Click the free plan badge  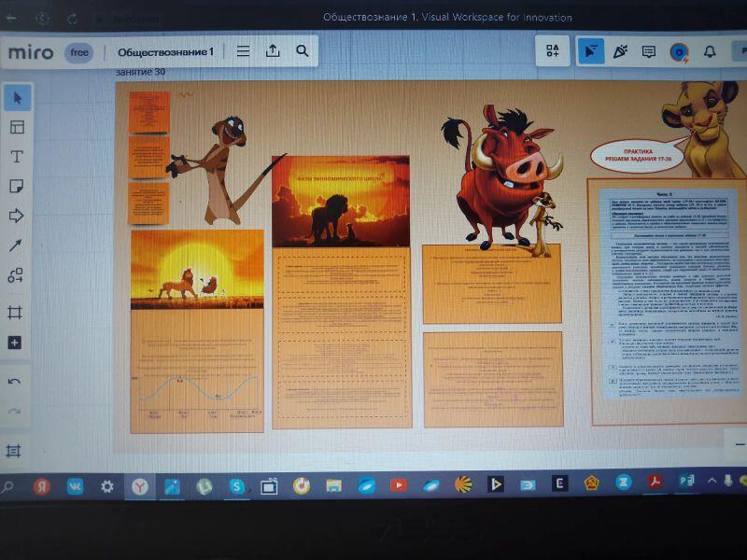(79, 53)
